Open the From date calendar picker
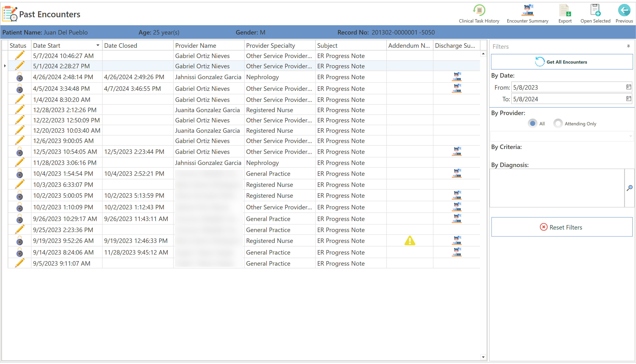636x364 pixels. [x=629, y=87]
